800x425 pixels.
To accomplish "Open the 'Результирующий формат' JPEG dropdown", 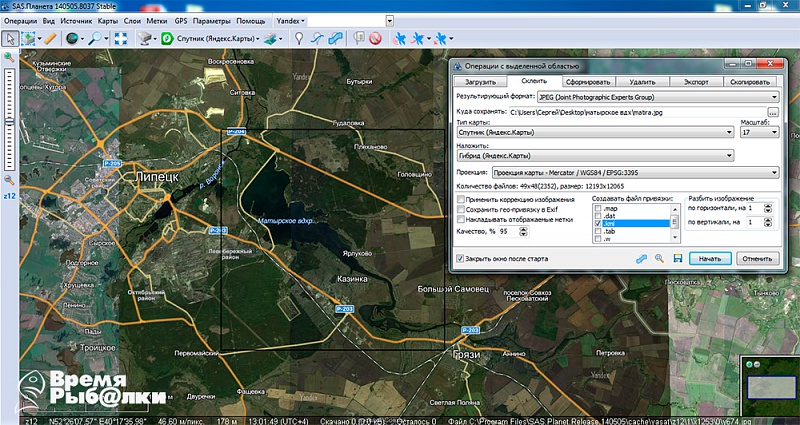I will click(658, 96).
